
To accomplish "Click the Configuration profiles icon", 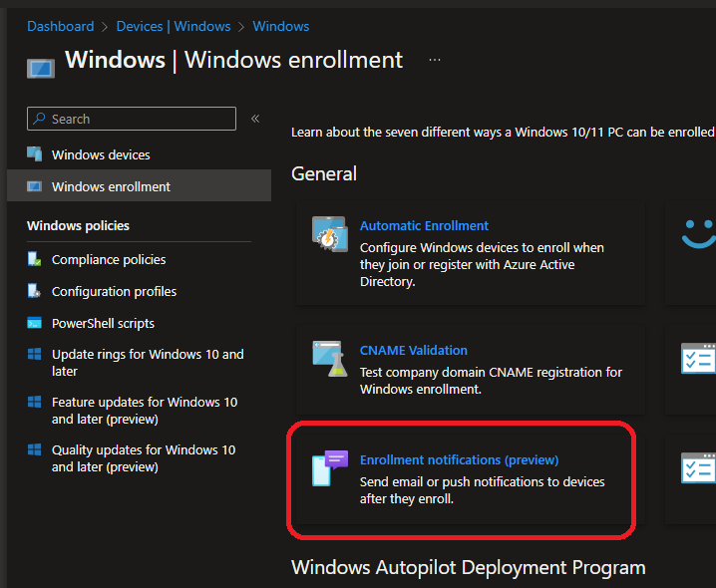I will click(x=34, y=291).
